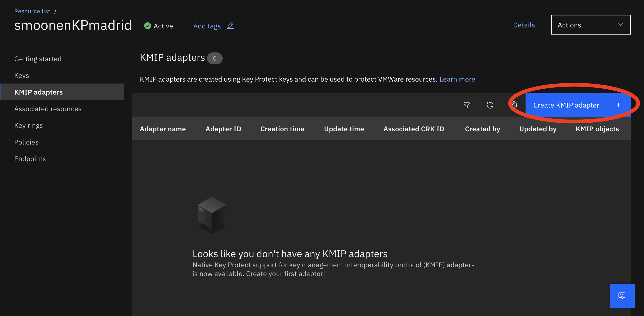Open Getting started in sidebar

coord(38,59)
